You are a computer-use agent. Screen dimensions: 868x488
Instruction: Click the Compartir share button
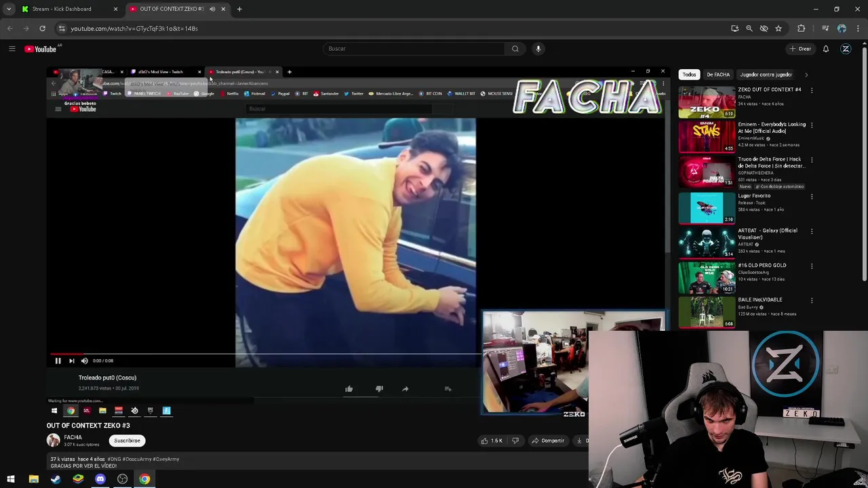(x=548, y=441)
